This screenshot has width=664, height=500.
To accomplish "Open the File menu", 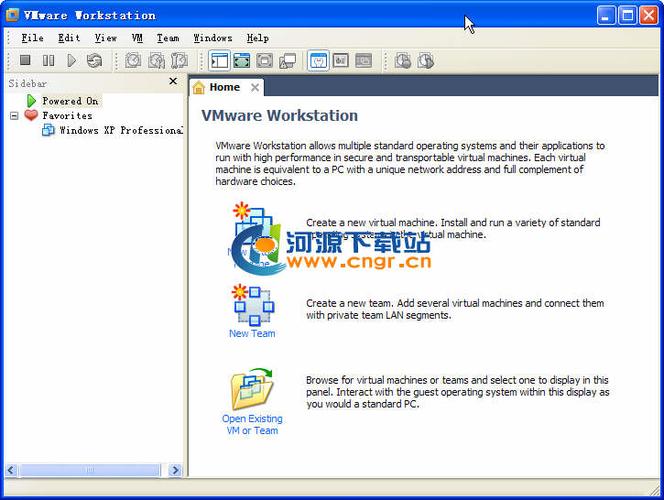I will coord(32,38).
